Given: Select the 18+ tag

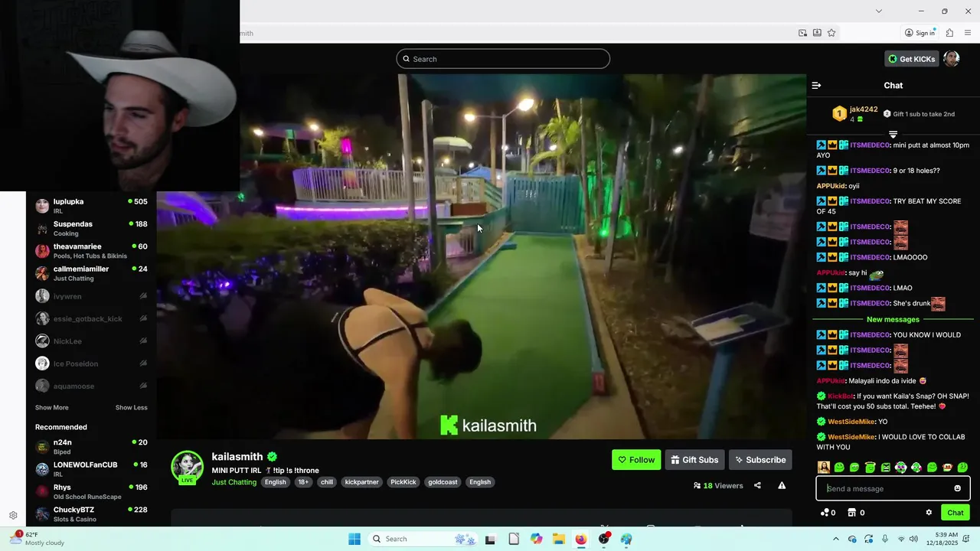Looking at the screenshot, I should (x=303, y=482).
